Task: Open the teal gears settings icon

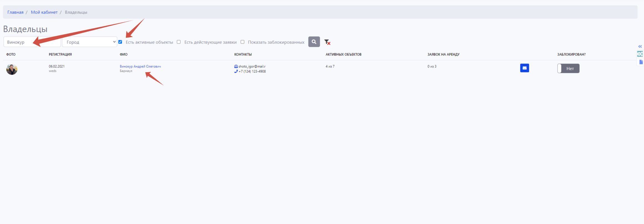Action: coord(640,54)
